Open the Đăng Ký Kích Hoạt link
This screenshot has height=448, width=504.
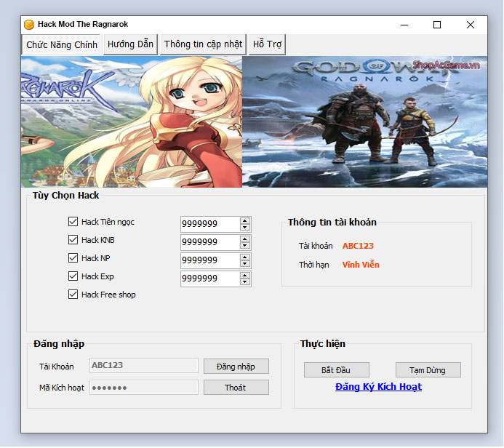pos(378,387)
